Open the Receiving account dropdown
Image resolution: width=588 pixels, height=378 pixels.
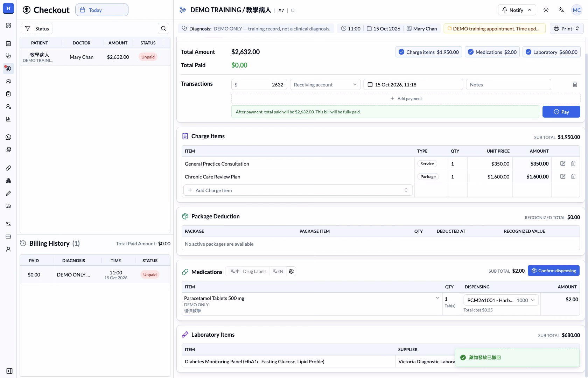pos(325,84)
